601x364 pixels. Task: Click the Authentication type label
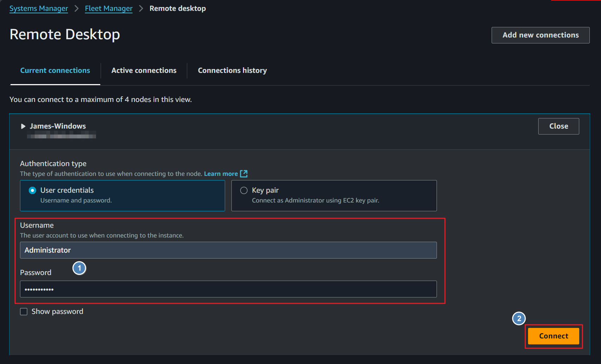53,164
